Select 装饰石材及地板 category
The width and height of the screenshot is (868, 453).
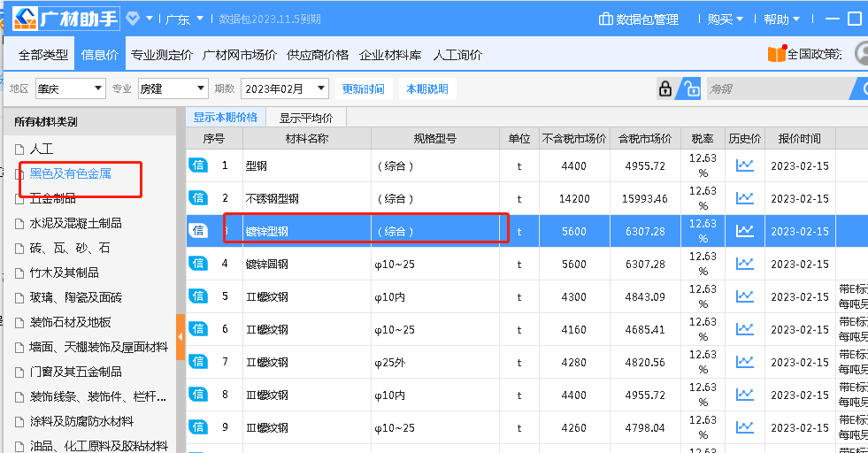point(70,322)
